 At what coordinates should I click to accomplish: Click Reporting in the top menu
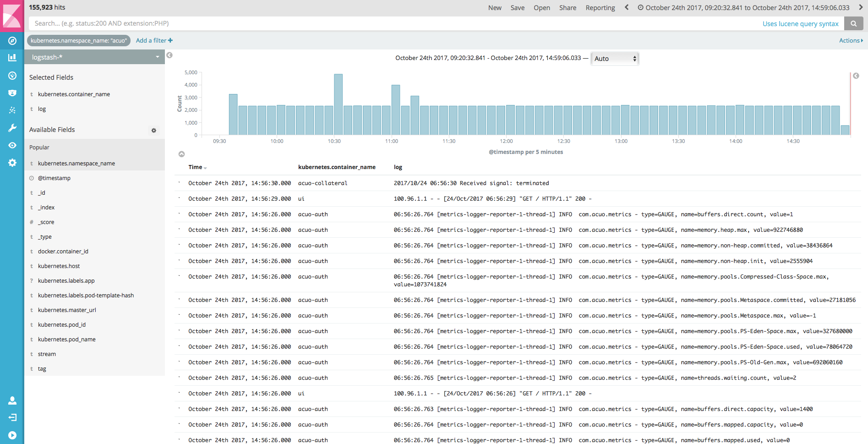click(x=600, y=8)
